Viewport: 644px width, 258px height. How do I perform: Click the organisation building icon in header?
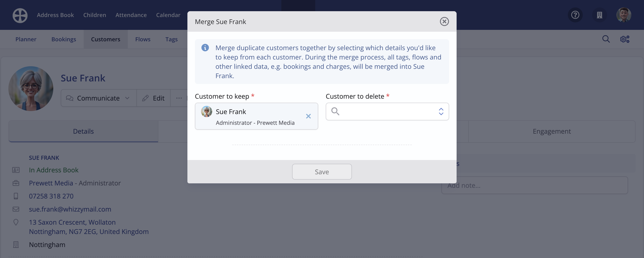click(x=600, y=15)
